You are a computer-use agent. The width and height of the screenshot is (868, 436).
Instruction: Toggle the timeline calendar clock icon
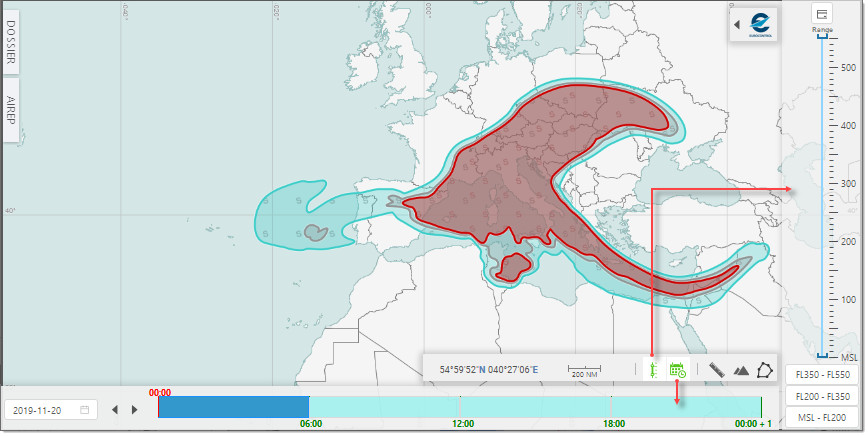tap(677, 370)
